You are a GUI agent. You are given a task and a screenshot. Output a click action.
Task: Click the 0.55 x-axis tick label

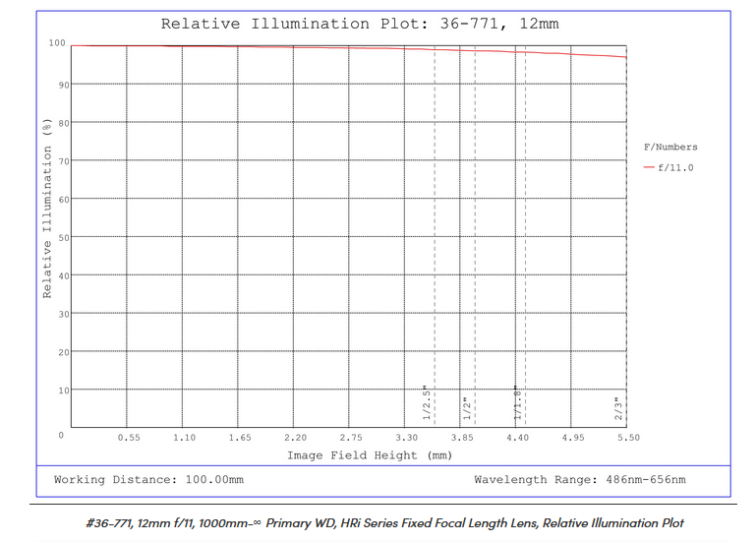[129, 437]
